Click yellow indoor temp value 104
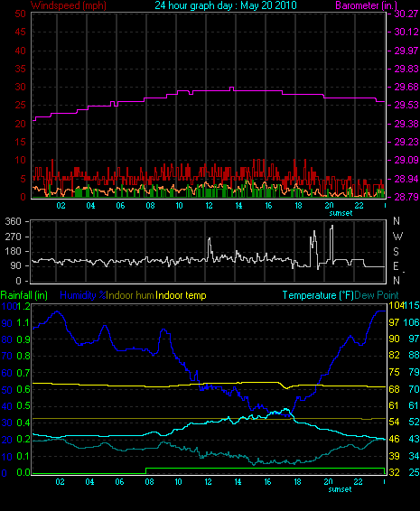Screen dimensions: 420x511 [396, 306]
